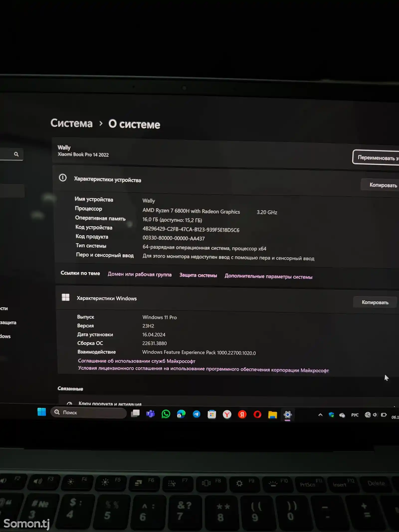Open Домен или рабочая группа link
The width and height of the screenshot is (399, 532).
140,274
